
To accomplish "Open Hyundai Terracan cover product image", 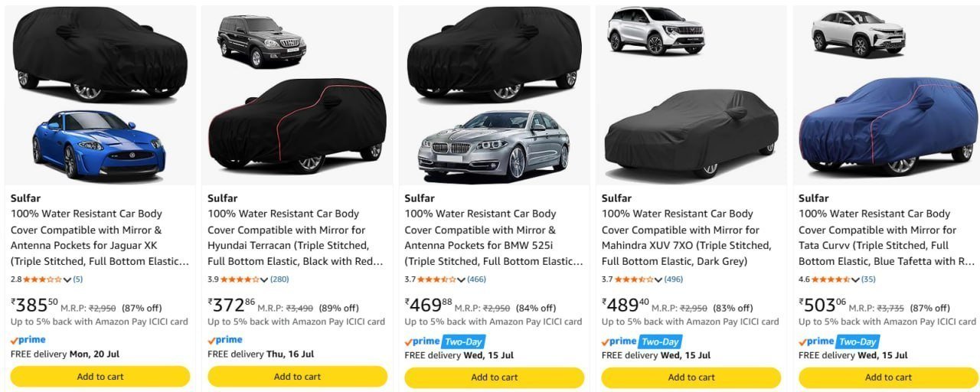I will (297, 95).
